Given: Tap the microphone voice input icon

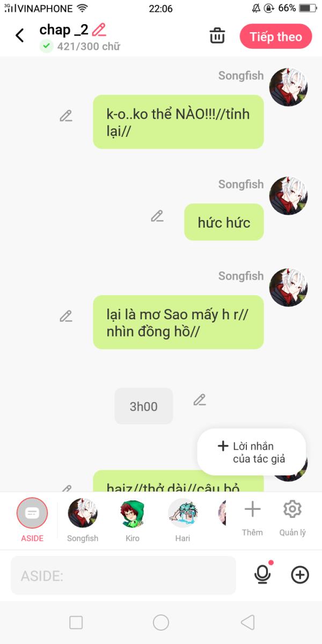Looking at the screenshot, I should (262, 575).
